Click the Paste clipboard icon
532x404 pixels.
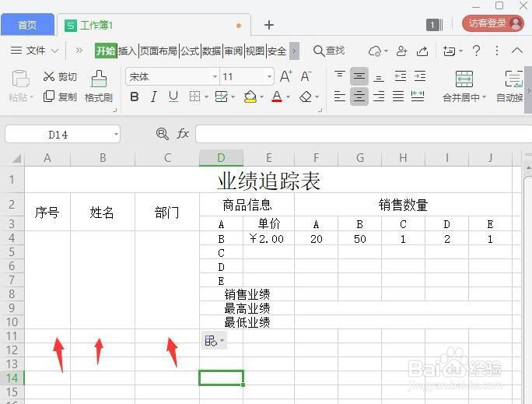pyautogui.click(x=20, y=79)
